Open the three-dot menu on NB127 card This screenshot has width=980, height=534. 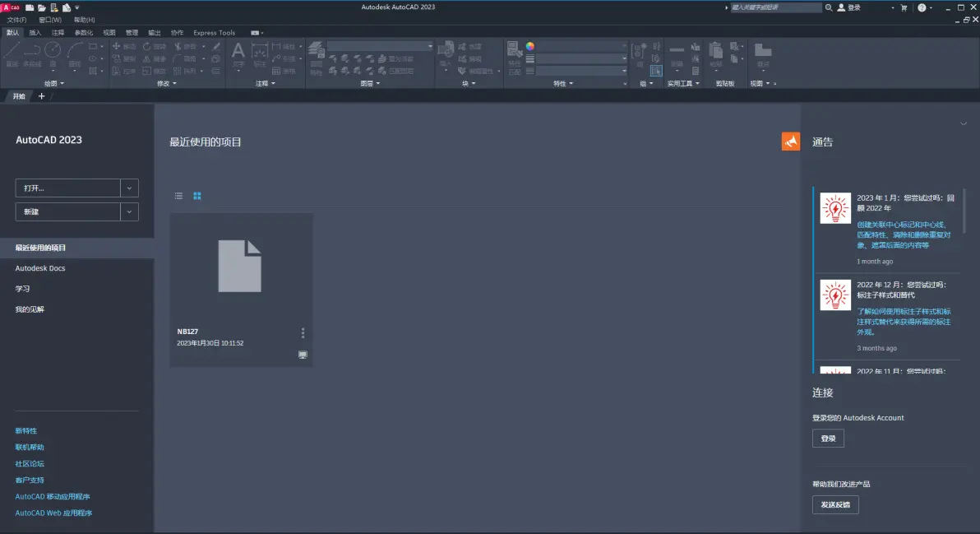click(303, 332)
